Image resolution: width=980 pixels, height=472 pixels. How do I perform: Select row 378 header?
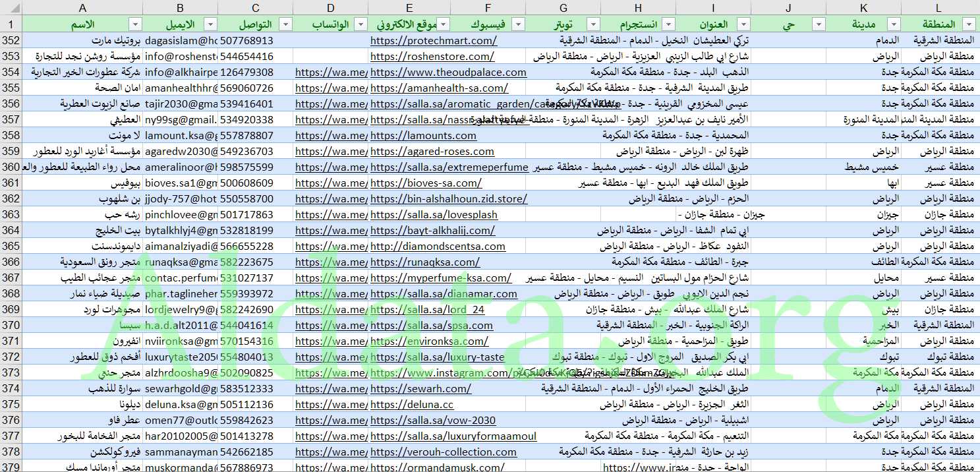pyautogui.click(x=11, y=452)
